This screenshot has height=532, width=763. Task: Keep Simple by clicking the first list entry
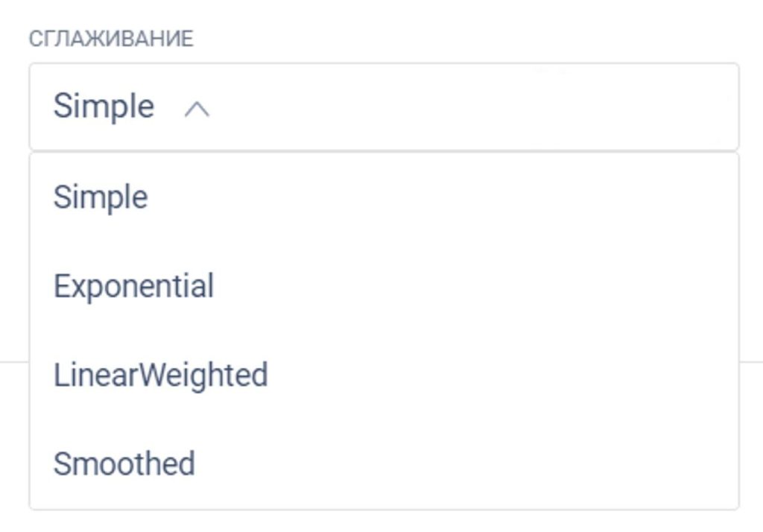point(101,197)
